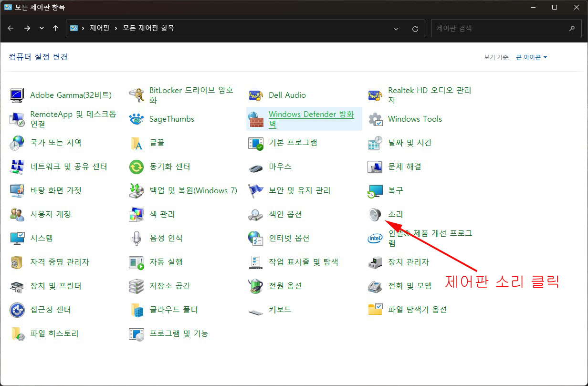Click the 자동 실행 autoplay icon
588x386 pixels.
(136, 262)
